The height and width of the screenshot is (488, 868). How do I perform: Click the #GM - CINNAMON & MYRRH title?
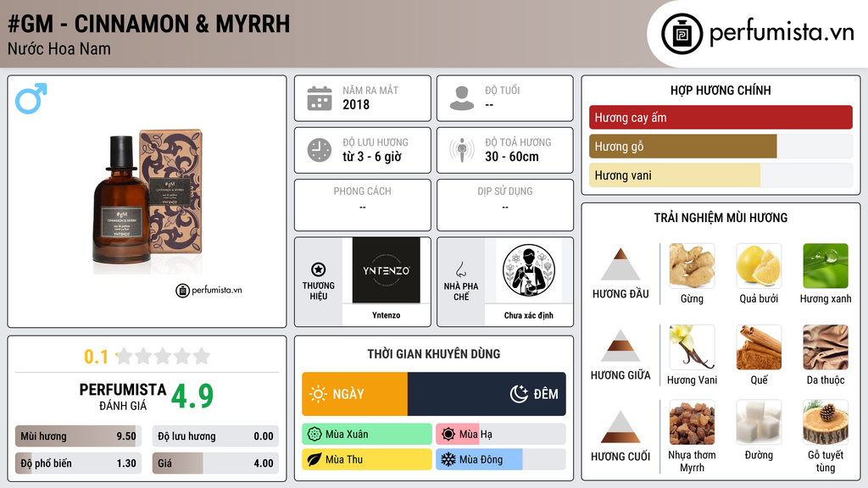pyautogui.click(x=149, y=24)
